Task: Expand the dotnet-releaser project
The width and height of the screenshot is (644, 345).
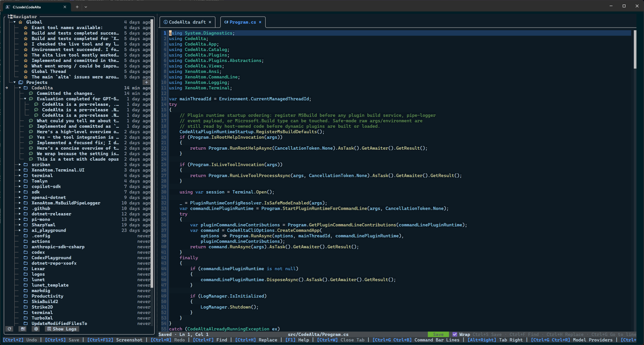Action: [x=20, y=214]
